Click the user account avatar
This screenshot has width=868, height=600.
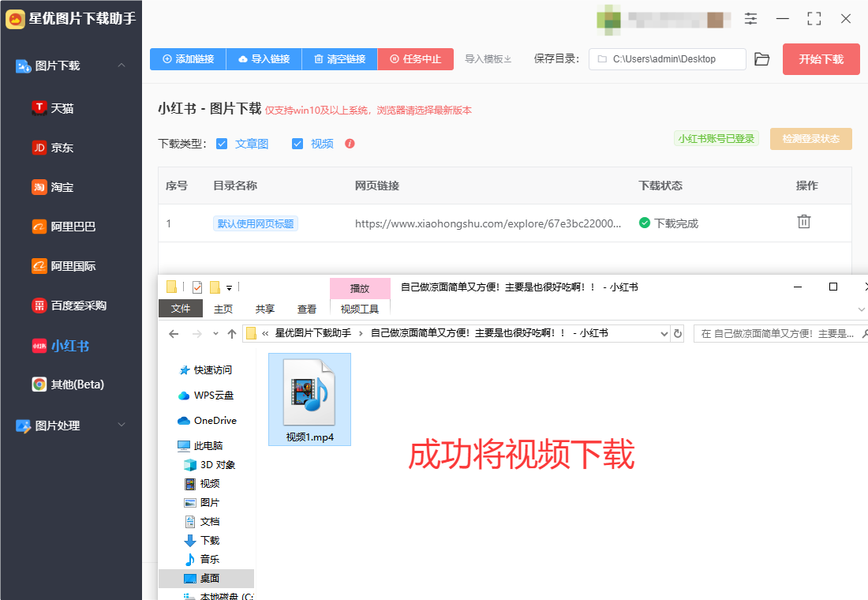click(x=608, y=19)
